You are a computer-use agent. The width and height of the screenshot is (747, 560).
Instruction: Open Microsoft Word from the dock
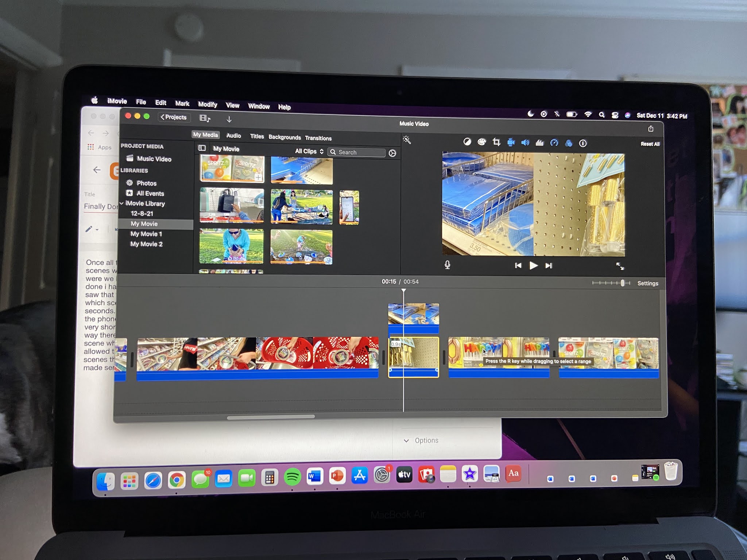click(x=315, y=476)
